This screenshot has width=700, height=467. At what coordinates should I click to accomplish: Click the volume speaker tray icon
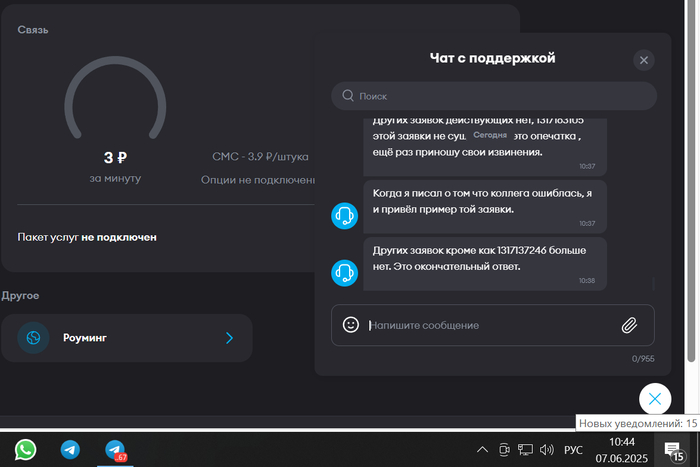pyautogui.click(x=546, y=450)
